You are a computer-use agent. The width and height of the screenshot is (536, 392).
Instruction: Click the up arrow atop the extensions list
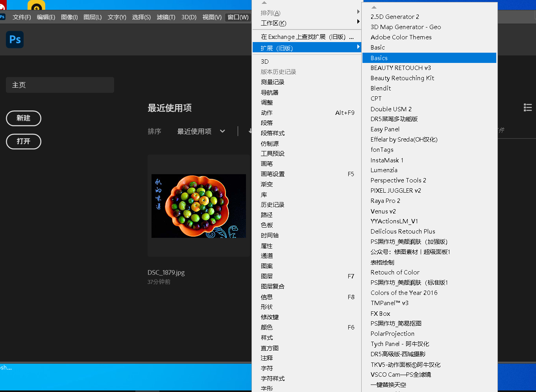tap(373, 7)
